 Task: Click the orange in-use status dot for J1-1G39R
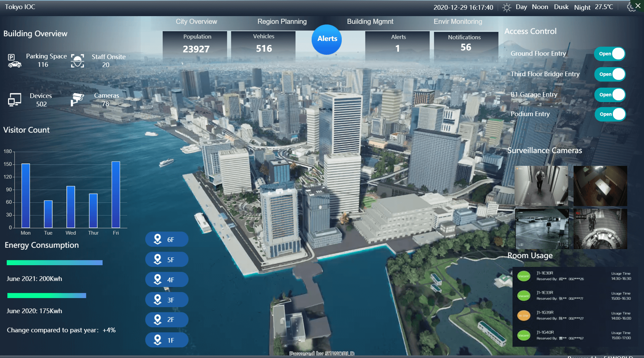[x=524, y=315]
